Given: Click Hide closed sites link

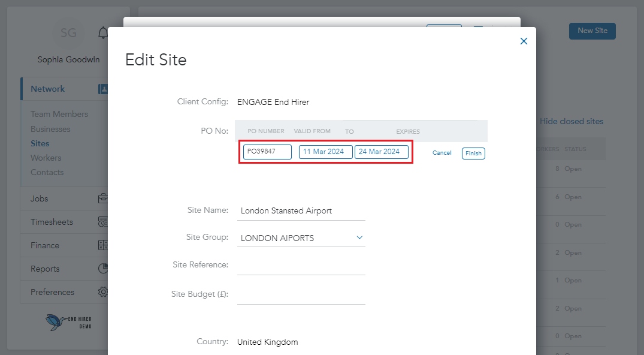Looking at the screenshot, I should click(x=572, y=121).
